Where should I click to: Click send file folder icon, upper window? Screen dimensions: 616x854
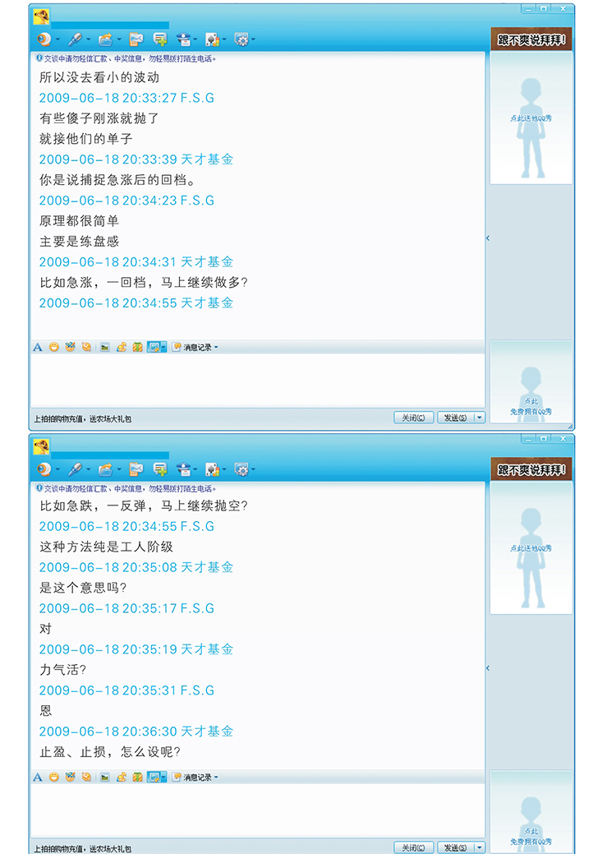[x=106, y=39]
